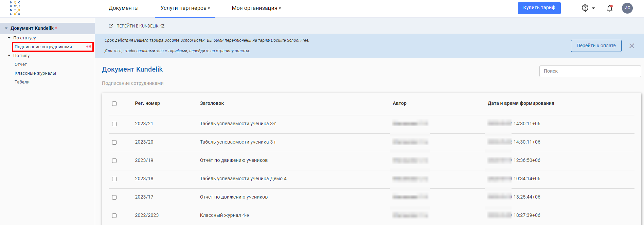Select Классные журналы in the sidebar
644x225 pixels.
click(35, 73)
